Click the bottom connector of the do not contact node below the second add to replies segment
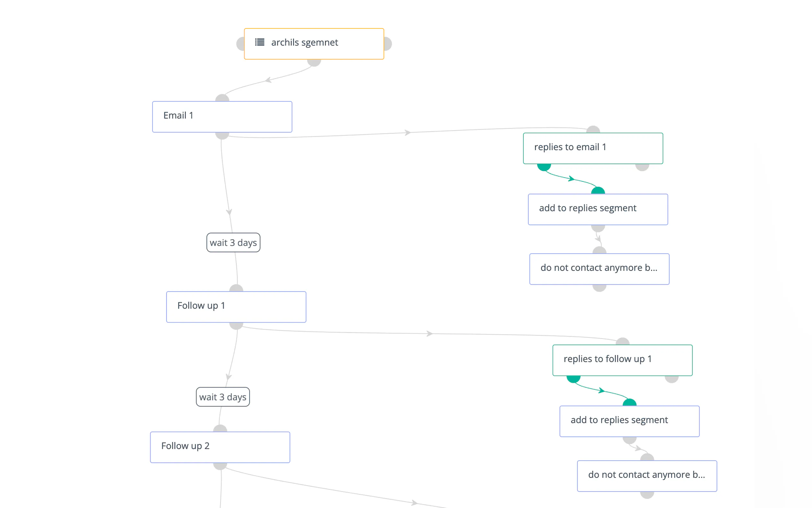812x508 pixels. pos(647,495)
